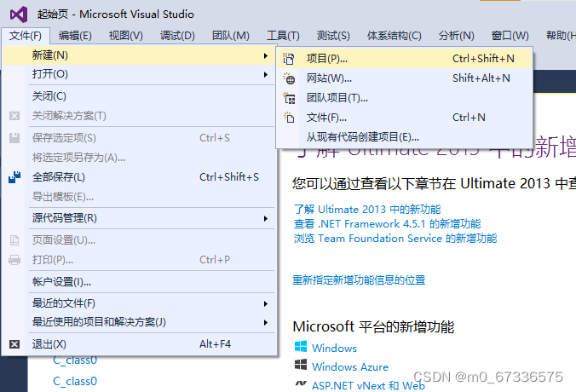Open the 了解 Ultimate 2013 中的新功能 link

[x=367, y=210]
